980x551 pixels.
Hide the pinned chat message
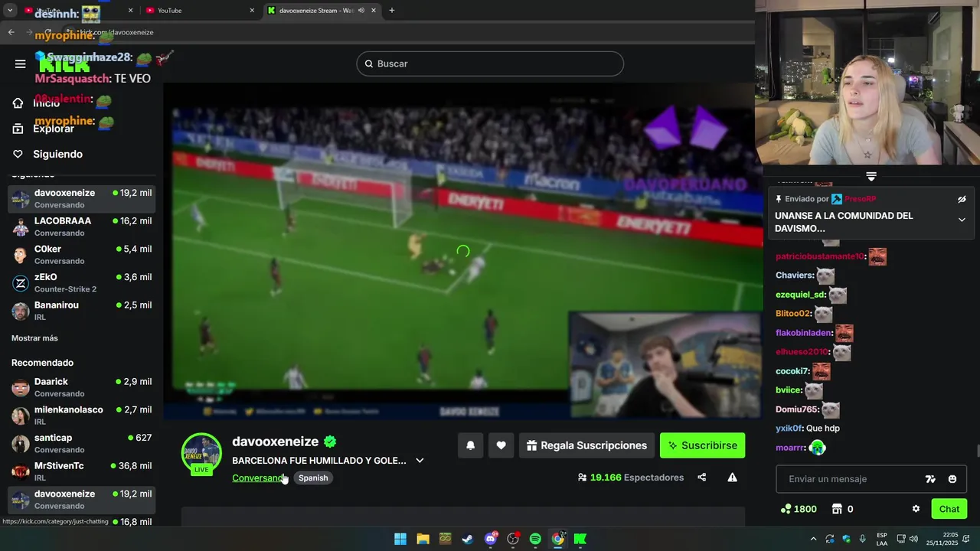(x=962, y=199)
